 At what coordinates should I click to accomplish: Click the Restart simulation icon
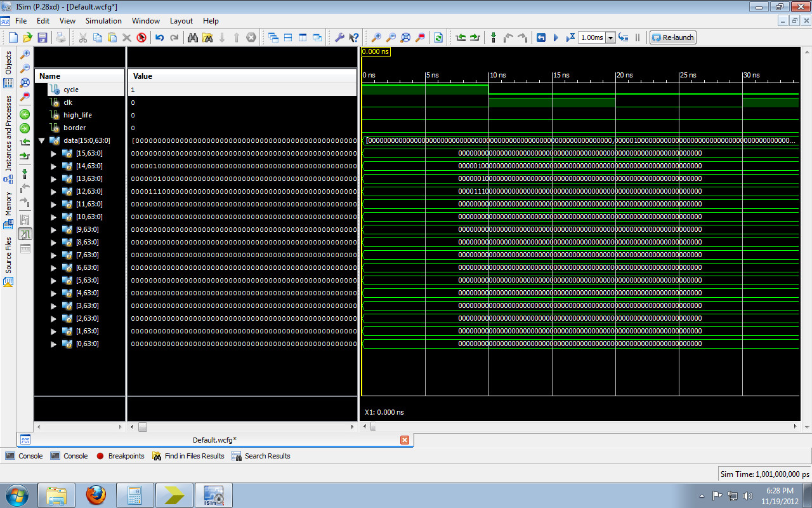541,37
